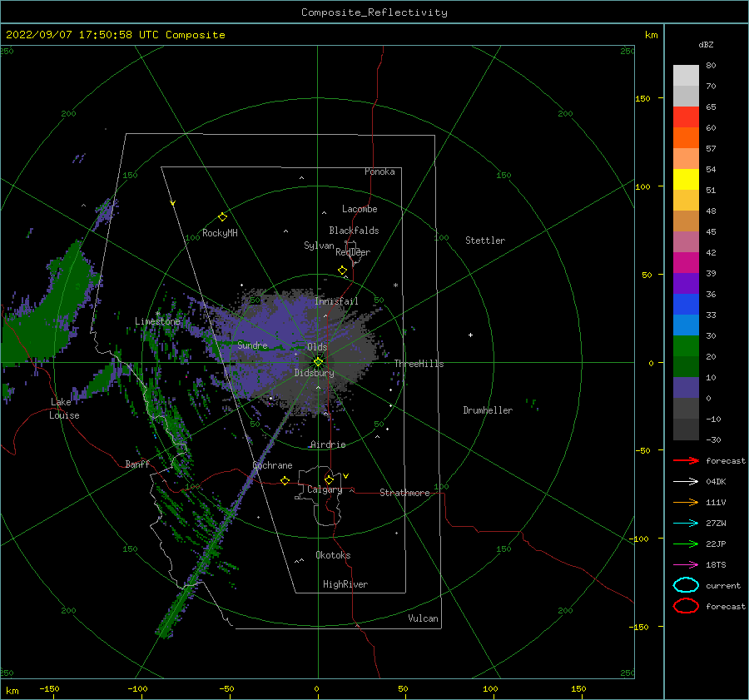Image resolution: width=749 pixels, height=700 pixels.
Task: Click the yellow diamond marker near RockyMH
Action: tap(222, 217)
